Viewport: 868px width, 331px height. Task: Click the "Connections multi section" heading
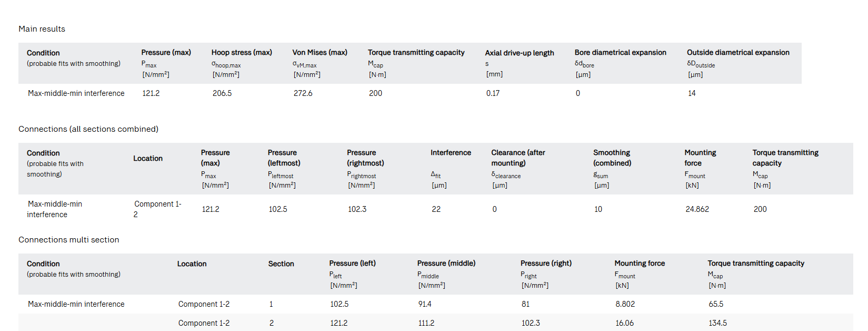(x=68, y=240)
